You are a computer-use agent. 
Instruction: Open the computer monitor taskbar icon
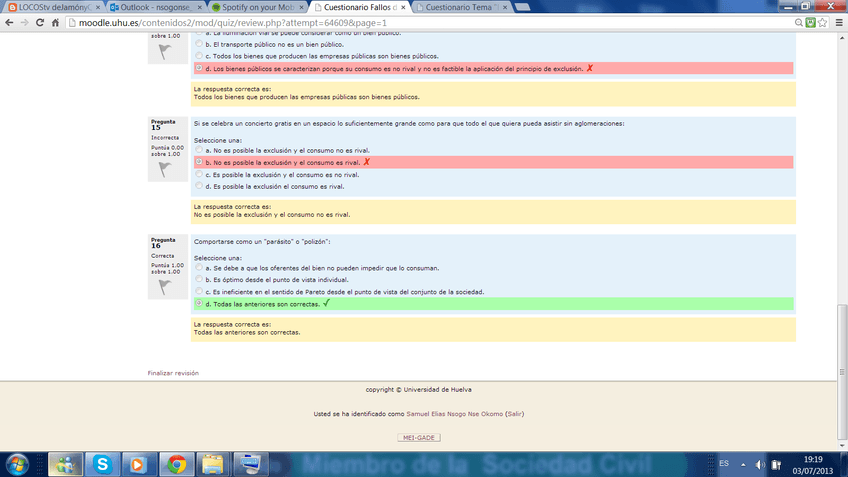(250, 465)
